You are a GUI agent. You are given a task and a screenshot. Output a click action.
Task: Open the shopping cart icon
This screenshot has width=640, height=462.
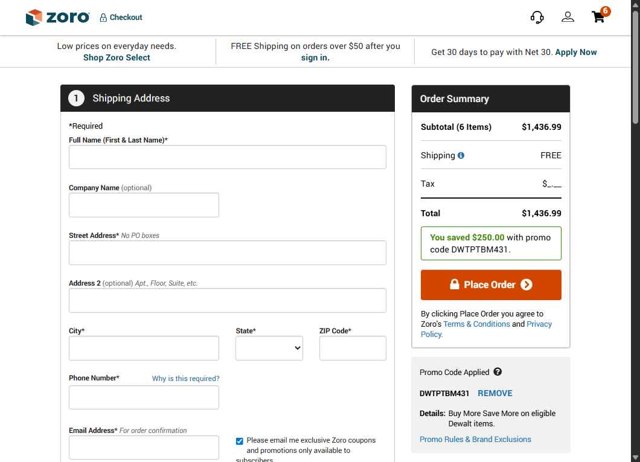tap(598, 17)
